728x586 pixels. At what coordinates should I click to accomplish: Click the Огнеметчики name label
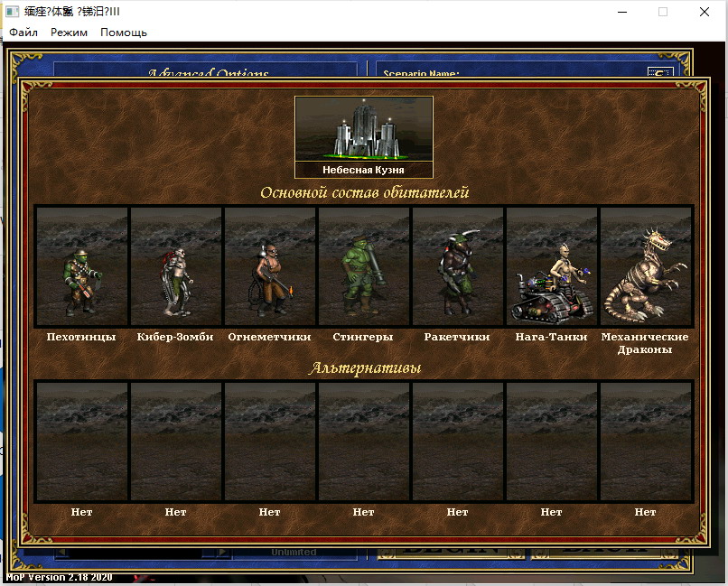[269, 337]
